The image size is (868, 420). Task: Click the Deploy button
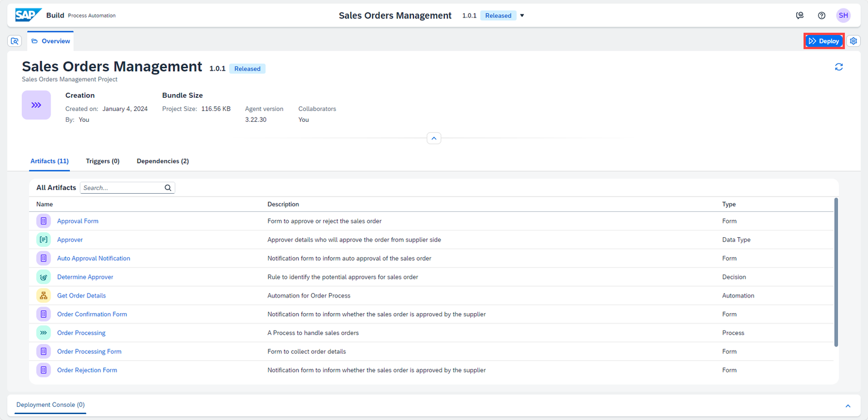click(x=824, y=41)
